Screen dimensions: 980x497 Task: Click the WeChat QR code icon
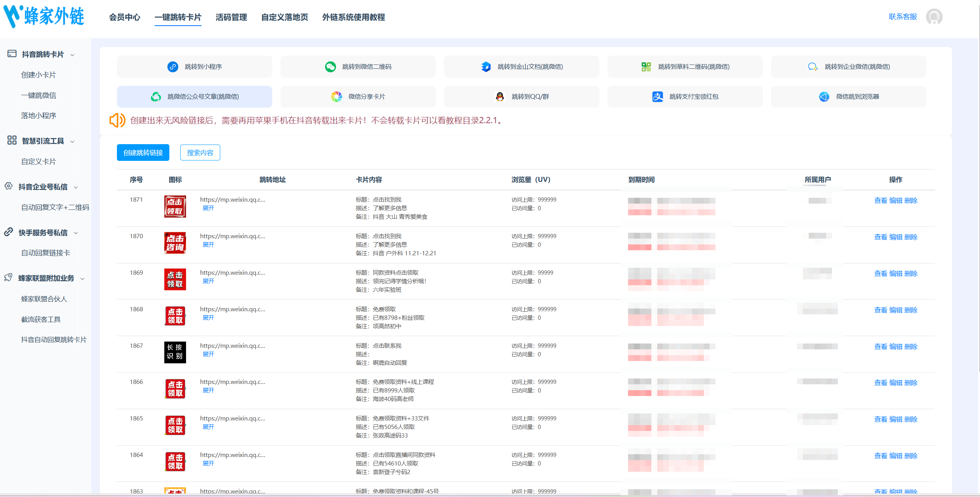coord(331,67)
